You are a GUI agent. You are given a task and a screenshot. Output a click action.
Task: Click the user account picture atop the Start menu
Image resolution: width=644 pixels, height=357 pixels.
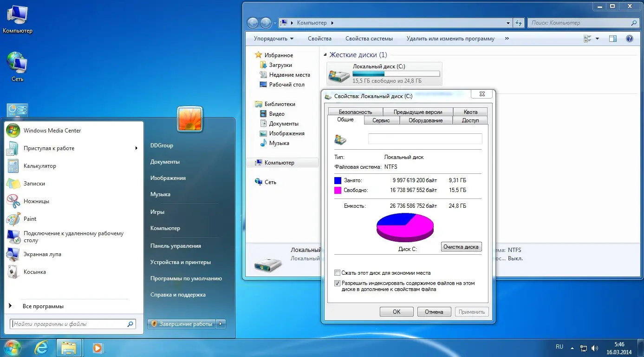(190, 119)
